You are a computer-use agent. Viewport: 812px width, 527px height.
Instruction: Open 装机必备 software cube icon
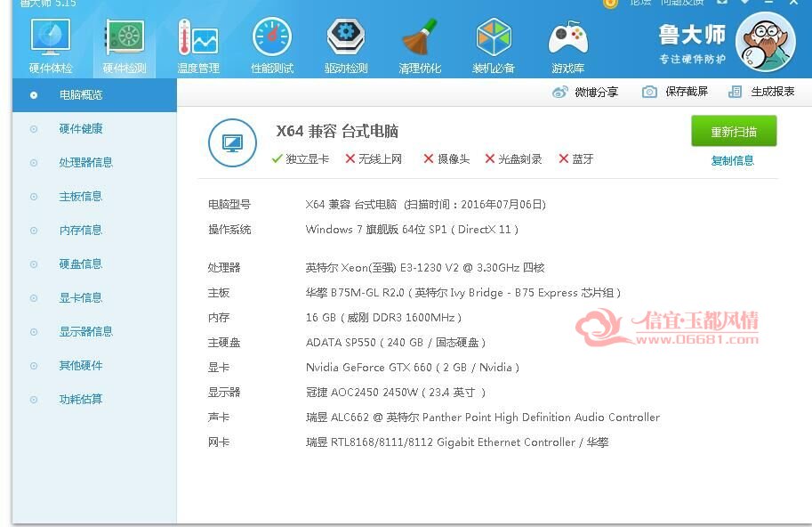(x=494, y=36)
